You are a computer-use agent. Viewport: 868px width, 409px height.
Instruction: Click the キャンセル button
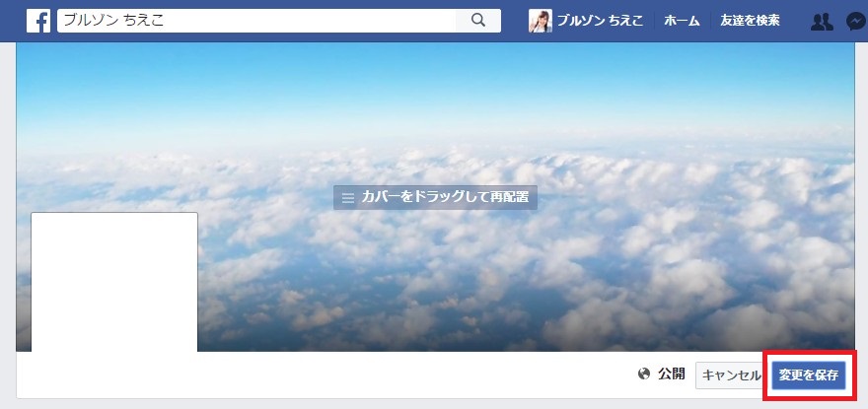pos(731,375)
